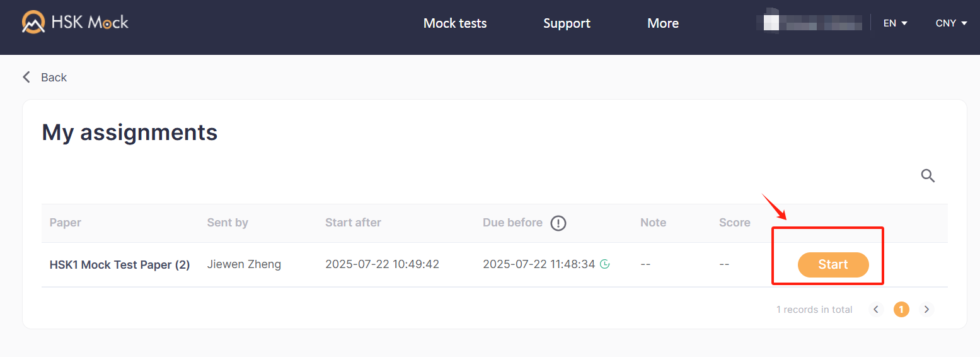
Task: Click the Back link text
Action: pyautogui.click(x=54, y=78)
